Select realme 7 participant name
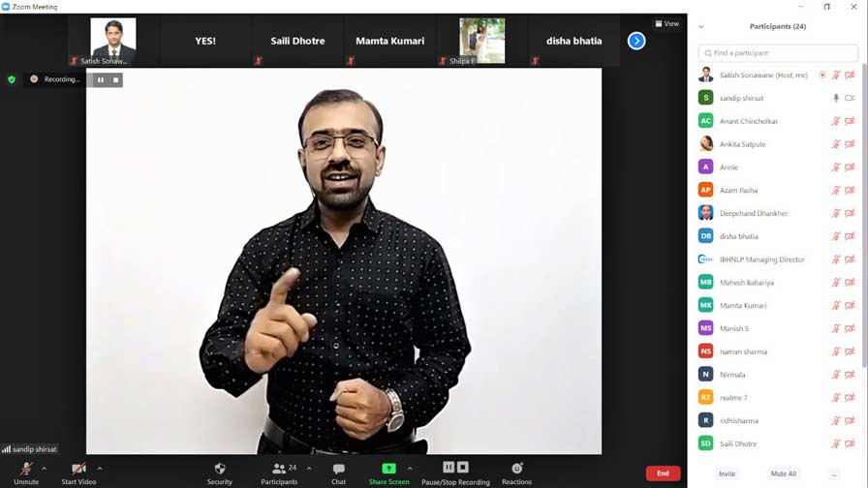The width and height of the screenshot is (868, 488). pyautogui.click(x=733, y=398)
